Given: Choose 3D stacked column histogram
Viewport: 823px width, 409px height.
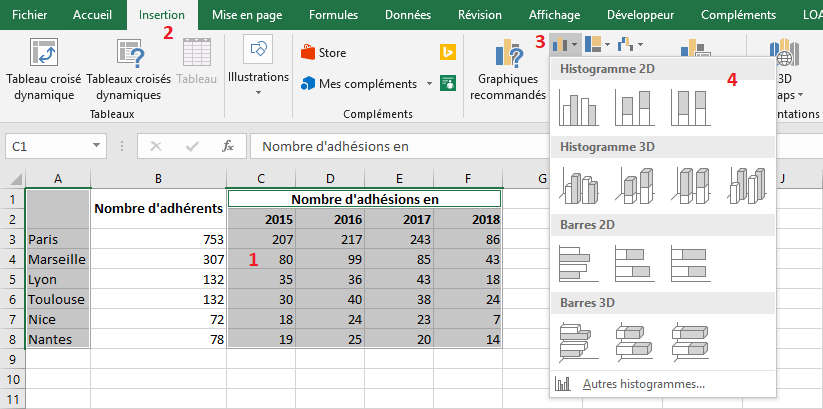Looking at the screenshot, I should click(x=634, y=186).
